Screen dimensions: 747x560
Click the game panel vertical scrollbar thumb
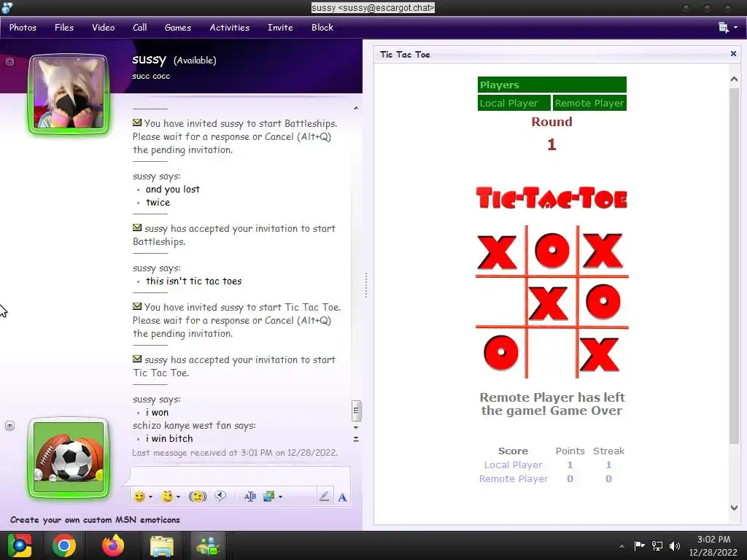point(734,266)
